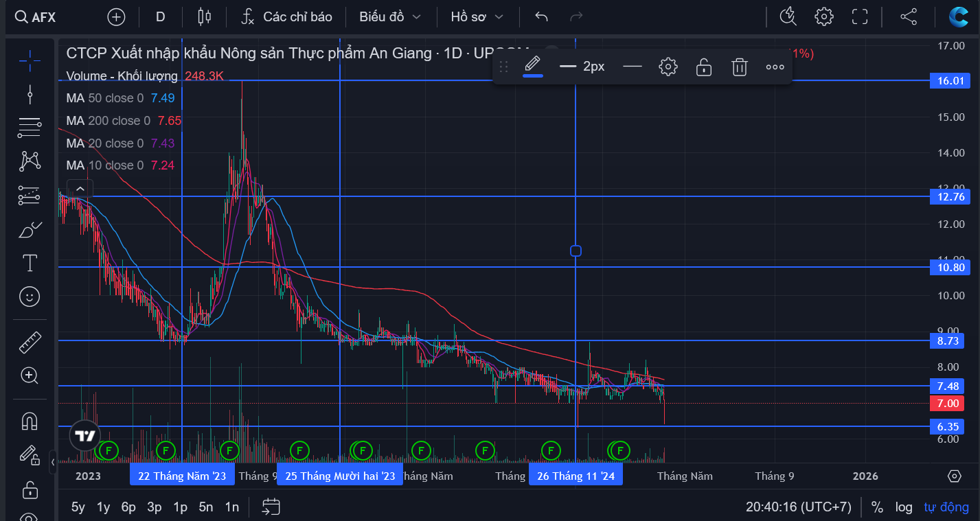Toggle lock on the selected drawing
The height and width of the screenshot is (521, 980).
coord(703,67)
